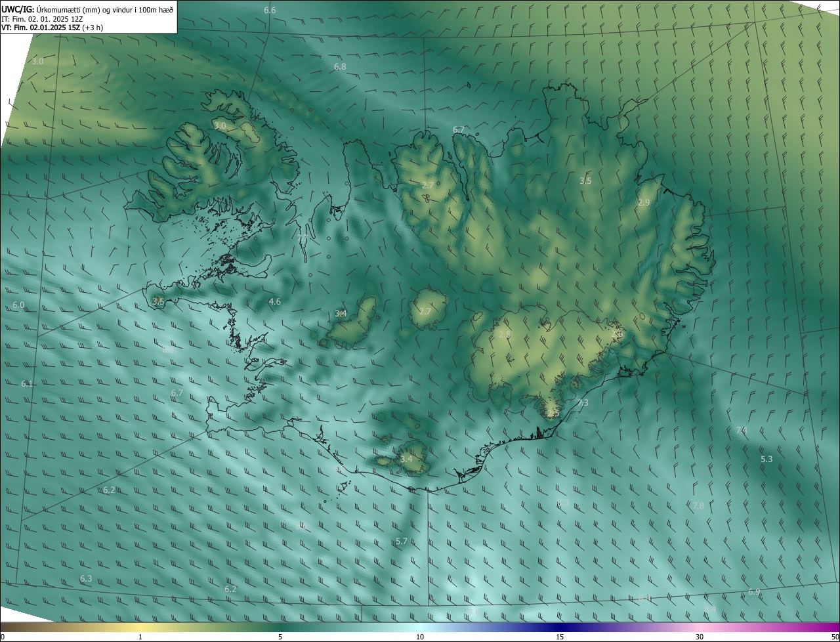The height and width of the screenshot is (642, 840).
Task: Click the 15 tick on the color scale
Action: 560,637
